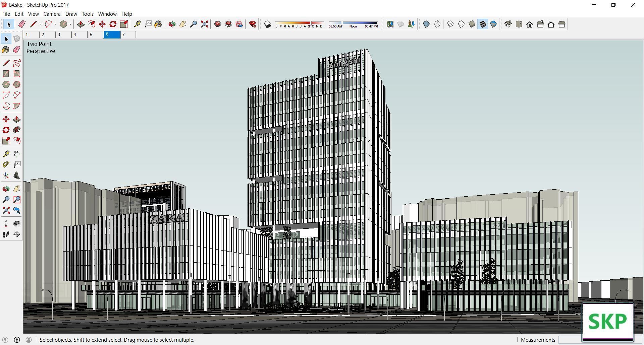Select Iso view house icon
This screenshot has width=644, height=345.
click(x=508, y=24)
